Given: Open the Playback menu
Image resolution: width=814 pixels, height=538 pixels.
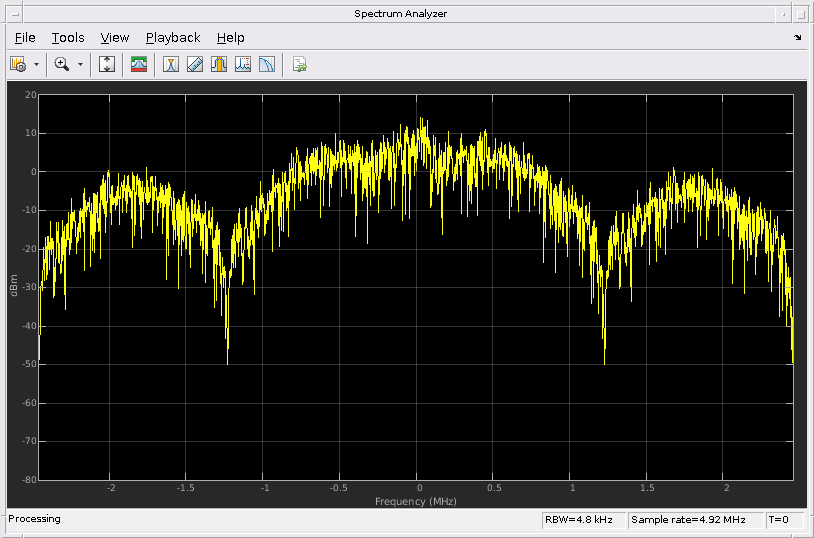Looking at the screenshot, I should point(173,38).
